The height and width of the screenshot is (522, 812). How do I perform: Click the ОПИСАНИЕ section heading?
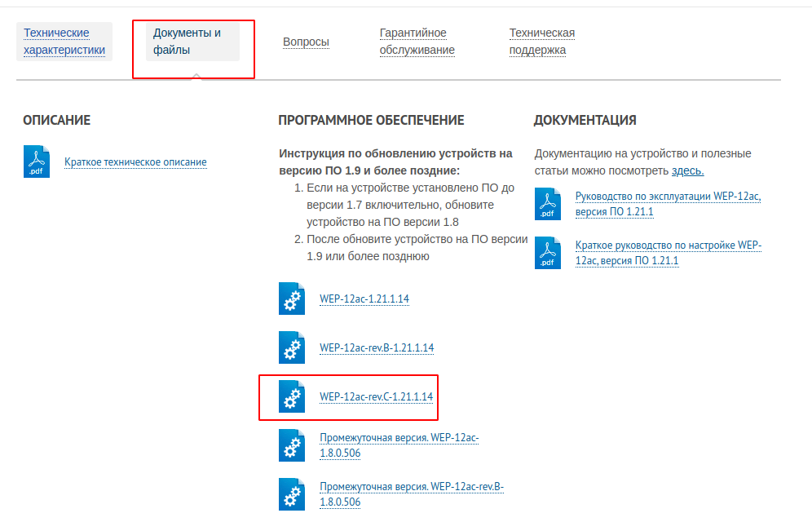(x=56, y=120)
